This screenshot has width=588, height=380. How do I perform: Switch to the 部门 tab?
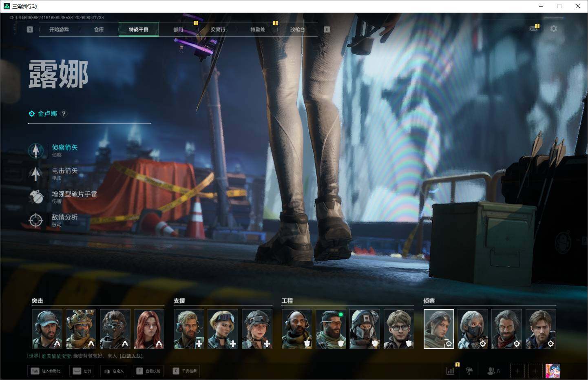[x=178, y=29]
